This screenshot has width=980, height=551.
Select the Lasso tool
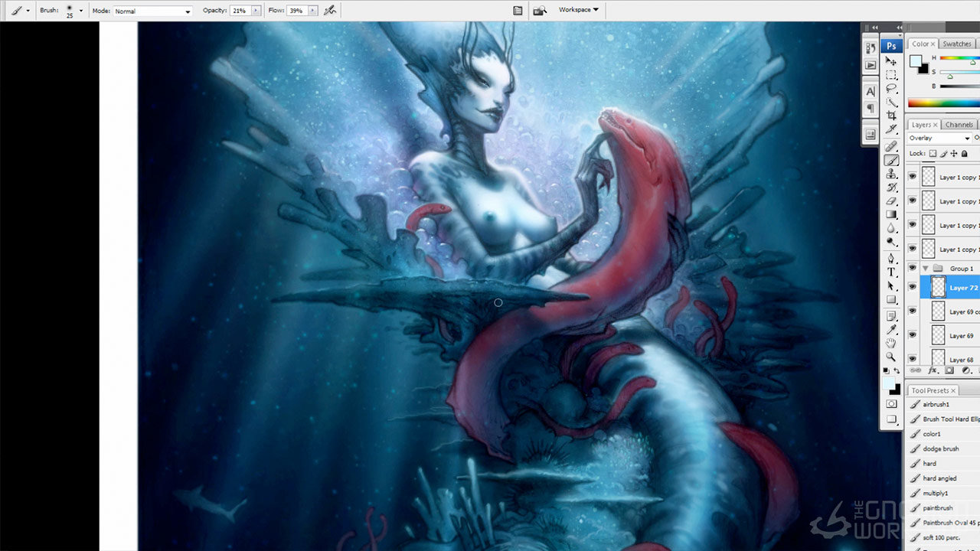pyautogui.click(x=891, y=89)
